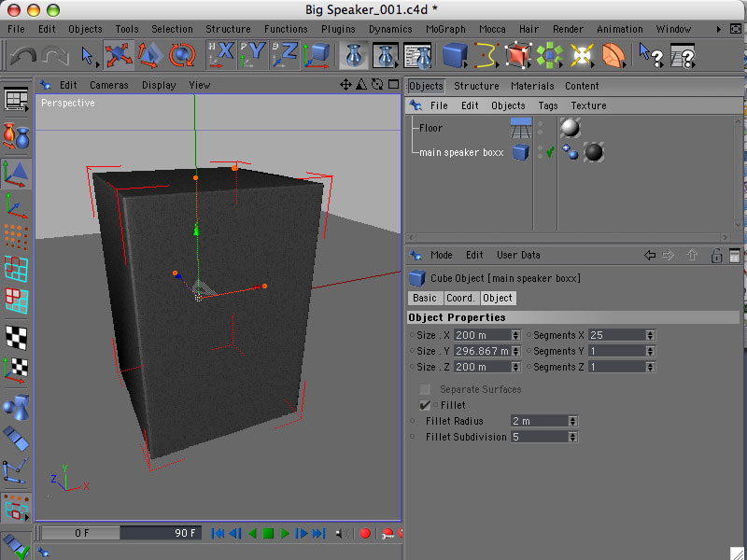Click the Fillet Subdivision stepper arrows
Screen dimensions: 747x560
click(x=573, y=437)
